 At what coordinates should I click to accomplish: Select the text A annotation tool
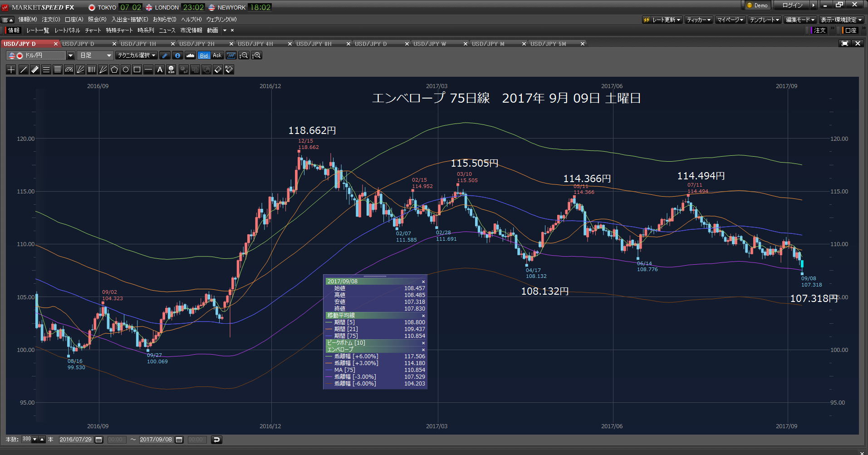(160, 69)
